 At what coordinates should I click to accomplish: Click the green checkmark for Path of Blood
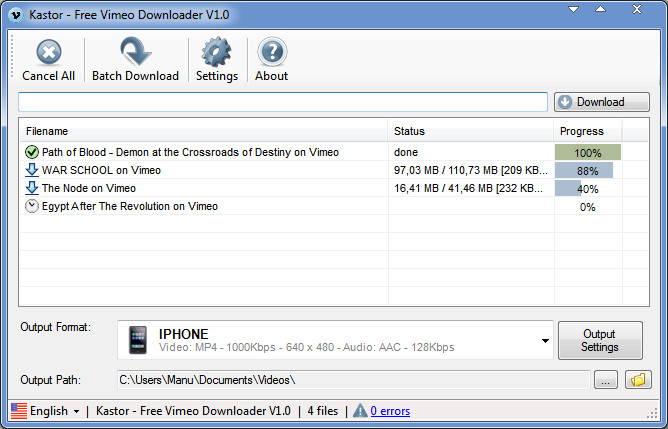(x=32, y=152)
